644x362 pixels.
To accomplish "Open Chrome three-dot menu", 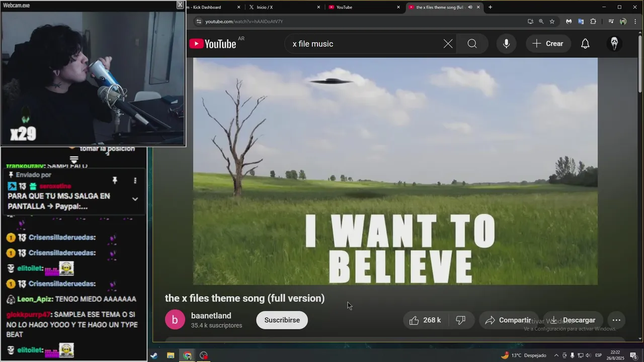I will (x=634, y=22).
